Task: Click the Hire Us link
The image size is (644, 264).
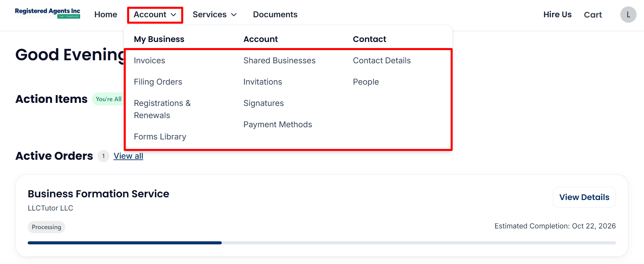Action: [x=557, y=15]
